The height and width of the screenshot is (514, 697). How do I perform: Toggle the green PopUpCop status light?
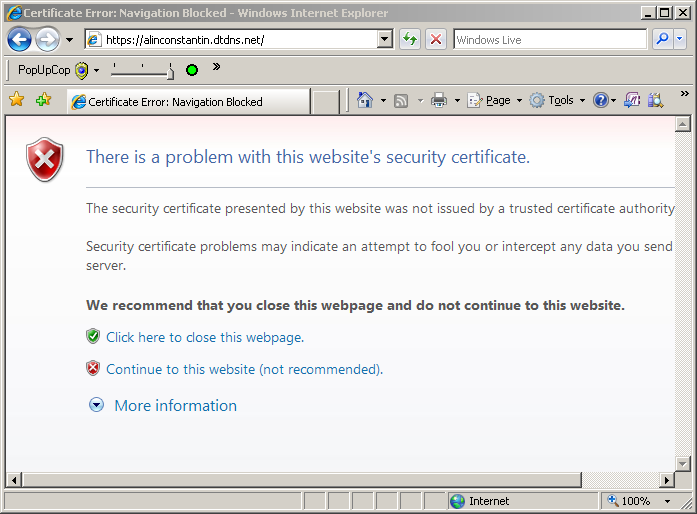pos(192,70)
